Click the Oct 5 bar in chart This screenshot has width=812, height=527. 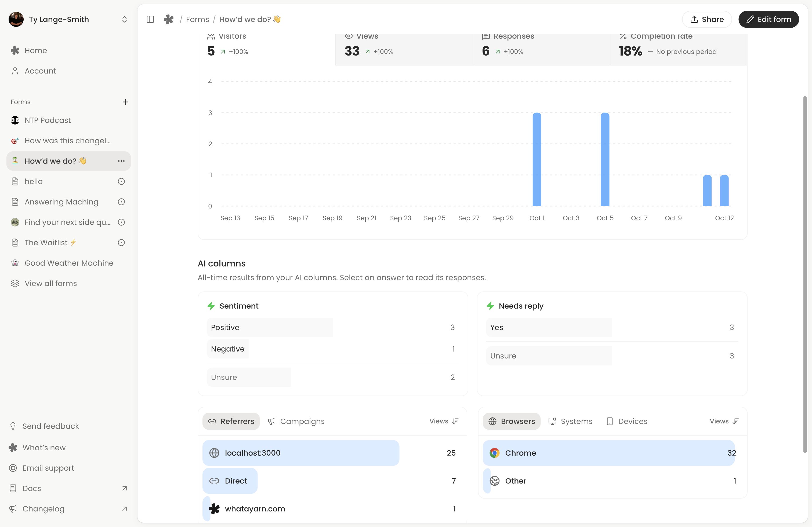point(605,159)
